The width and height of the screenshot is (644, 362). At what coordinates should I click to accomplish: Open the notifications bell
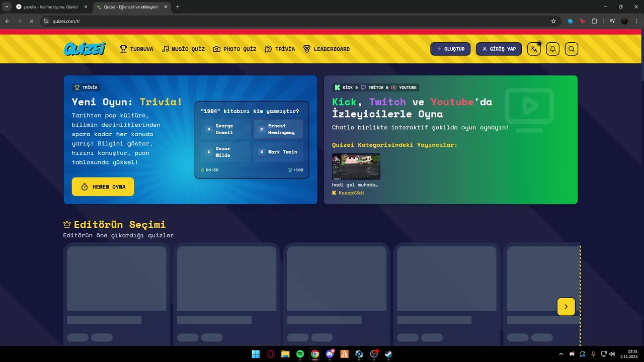point(552,49)
